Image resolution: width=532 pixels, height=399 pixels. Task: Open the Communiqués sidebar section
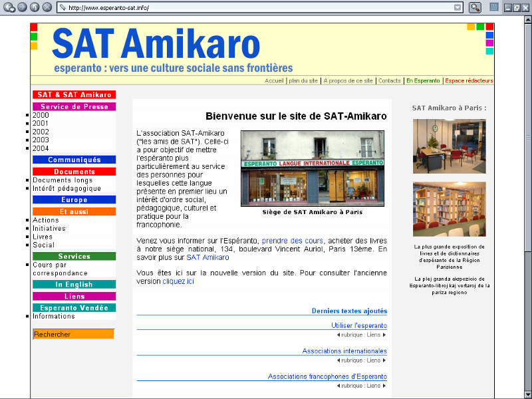pos(74,160)
